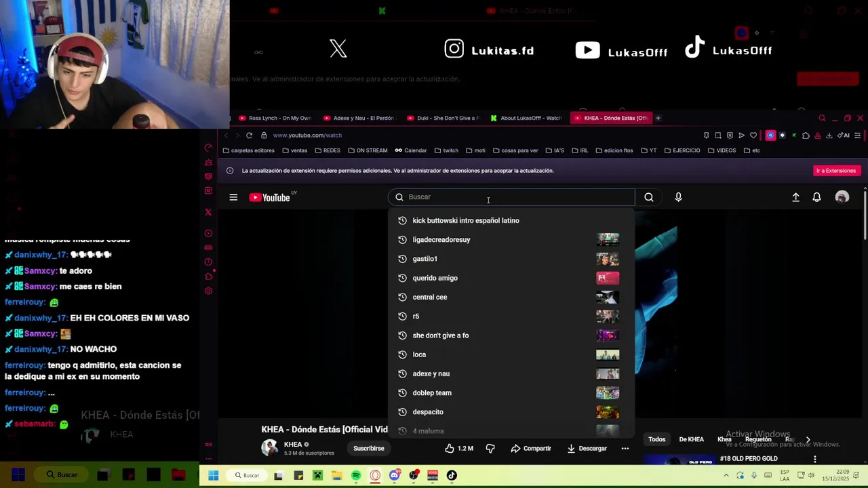Open the KHEA channel avatar
868x488 pixels.
point(270,448)
